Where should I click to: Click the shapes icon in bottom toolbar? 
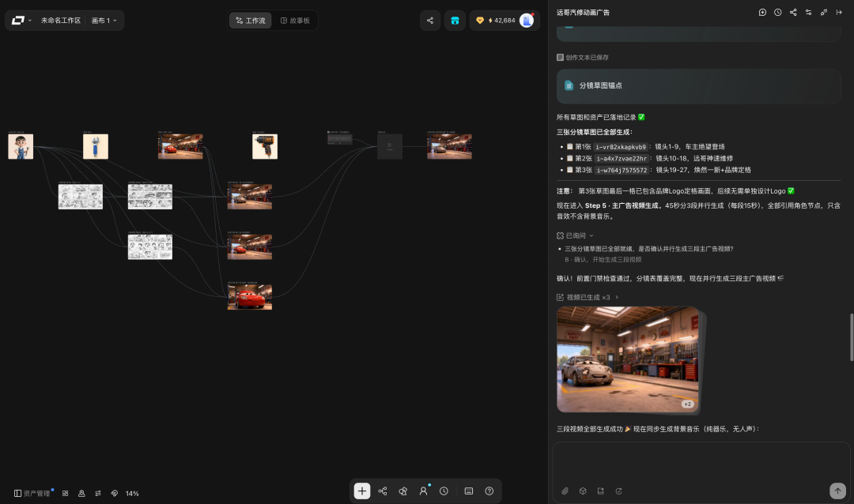403,491
